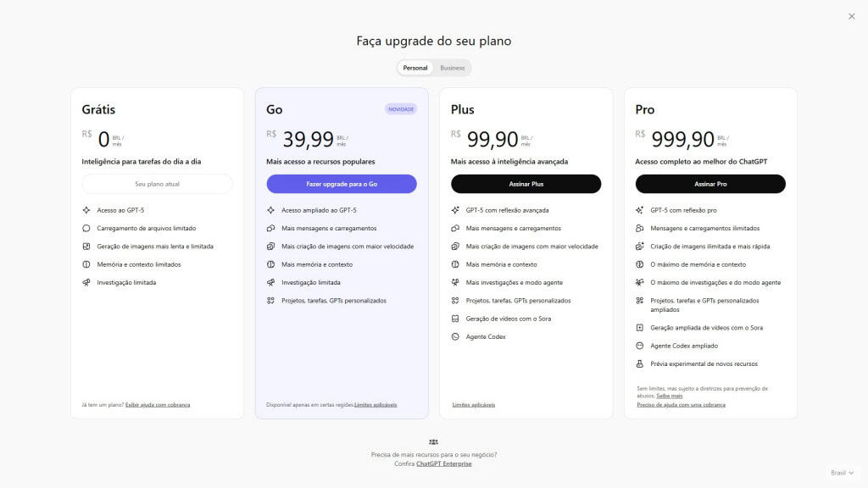Click the GPT-5 reflexão pro icon under Pro
The width and height of the screenshot is (868, 488).
pyautogui.click(x=638, y=209)
